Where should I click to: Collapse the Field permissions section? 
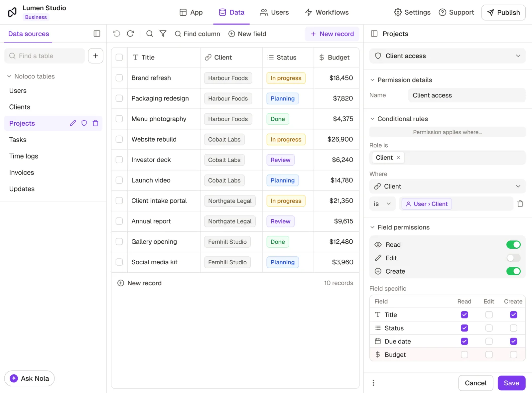point(372,227)
